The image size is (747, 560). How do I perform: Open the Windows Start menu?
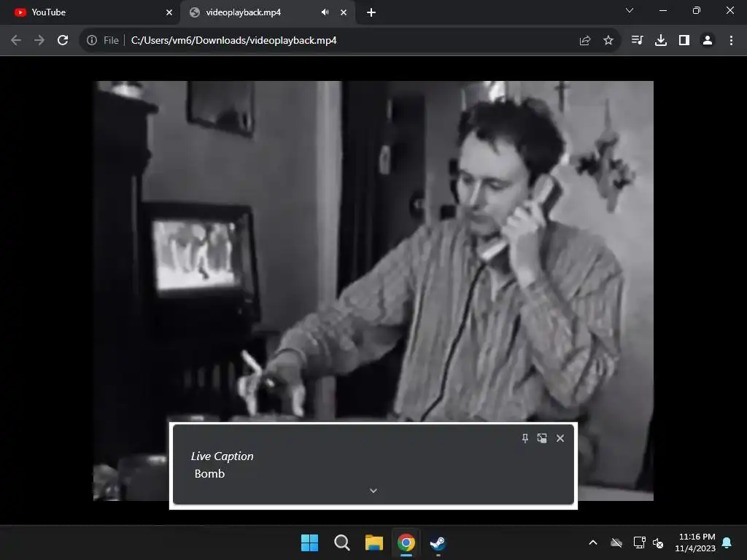pos(309,542)
